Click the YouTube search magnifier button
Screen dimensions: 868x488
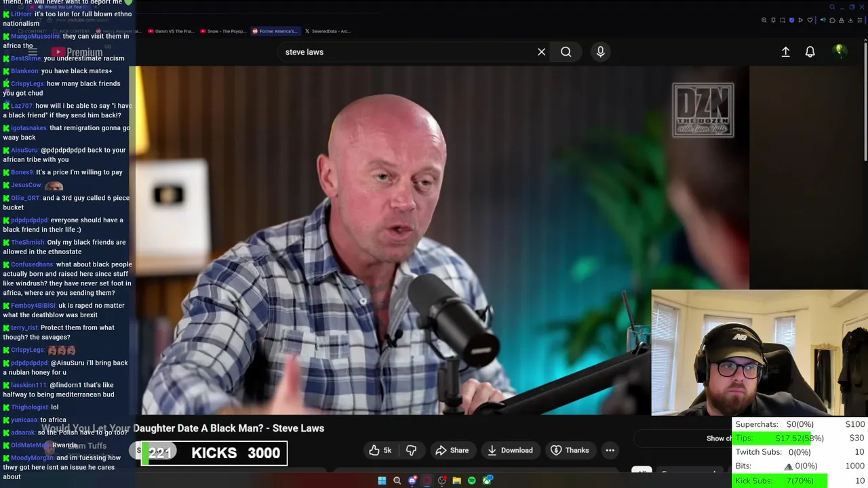click(x=566, y=52)
